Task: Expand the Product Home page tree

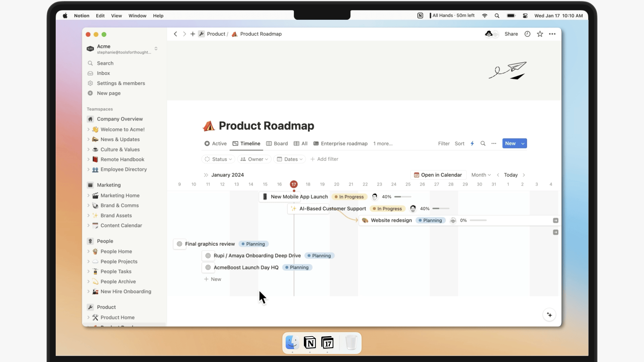Action: pos(88,317)
